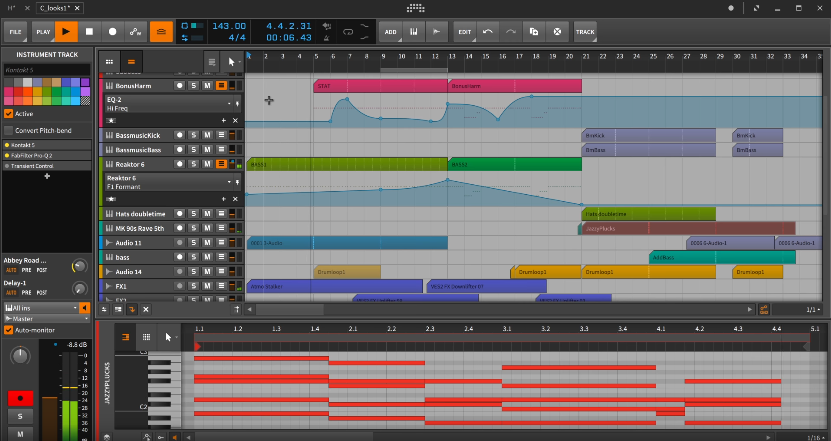Image resolution: width=831 pixels, height=441 pixels.
Task: Toggle the metronome icon
Action: click(327, 38)
